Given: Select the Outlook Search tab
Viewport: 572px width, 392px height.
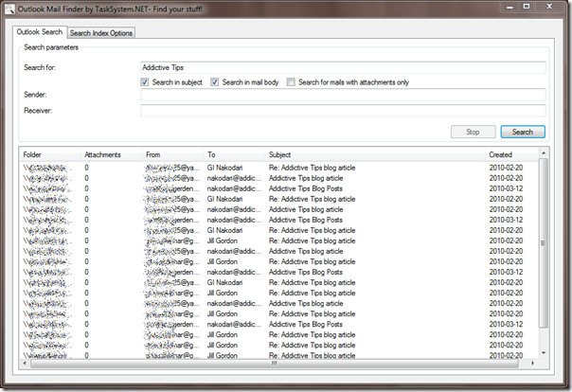Looking at the screenshot, I should (x=40, y=32).
